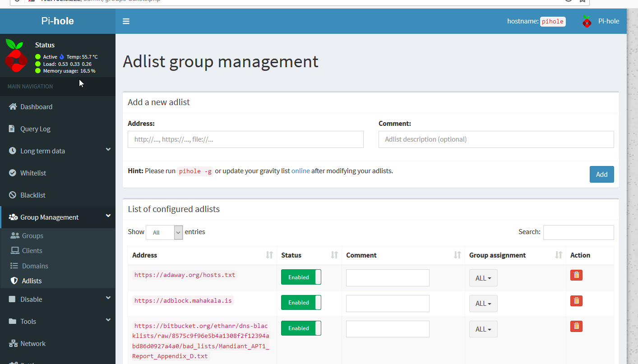Click the Query Log file icon

click(x=12, y=129)
